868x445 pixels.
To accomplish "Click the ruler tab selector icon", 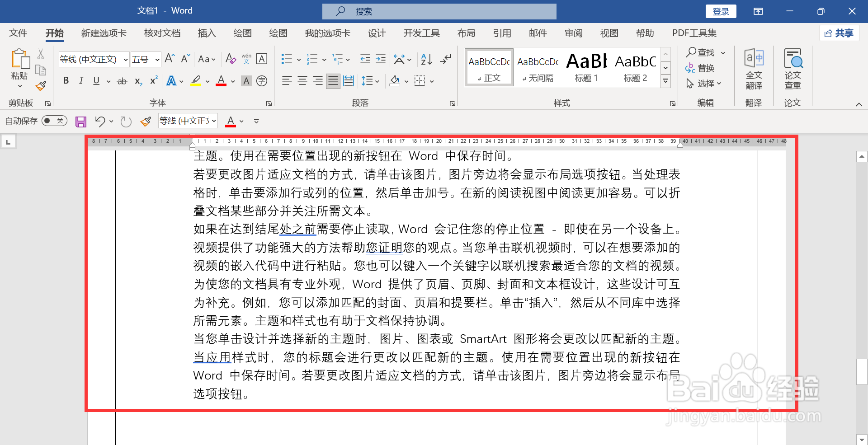I will [x=8, y=142].
